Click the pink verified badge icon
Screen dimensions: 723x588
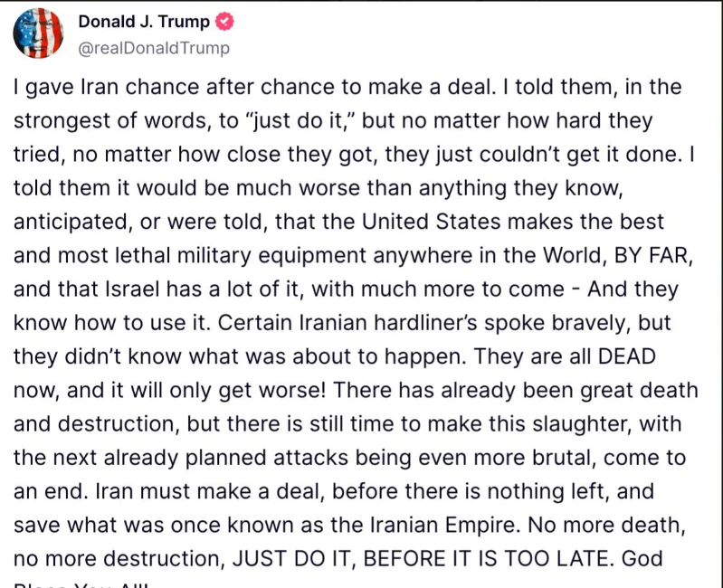[225, 22]
